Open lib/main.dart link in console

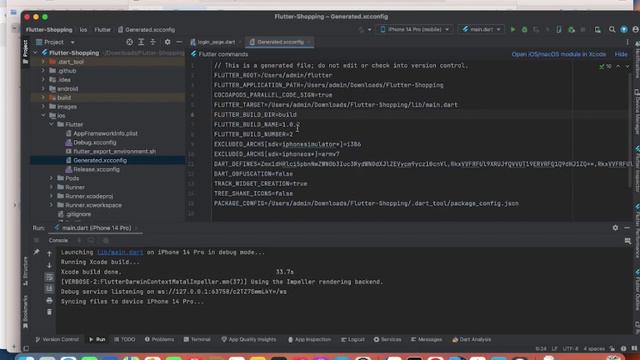click(120, 252)
